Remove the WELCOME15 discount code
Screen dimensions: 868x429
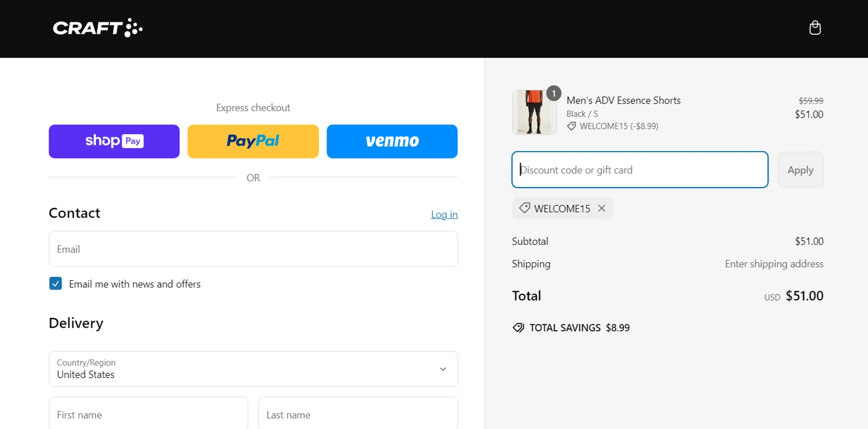pos(602,208)
